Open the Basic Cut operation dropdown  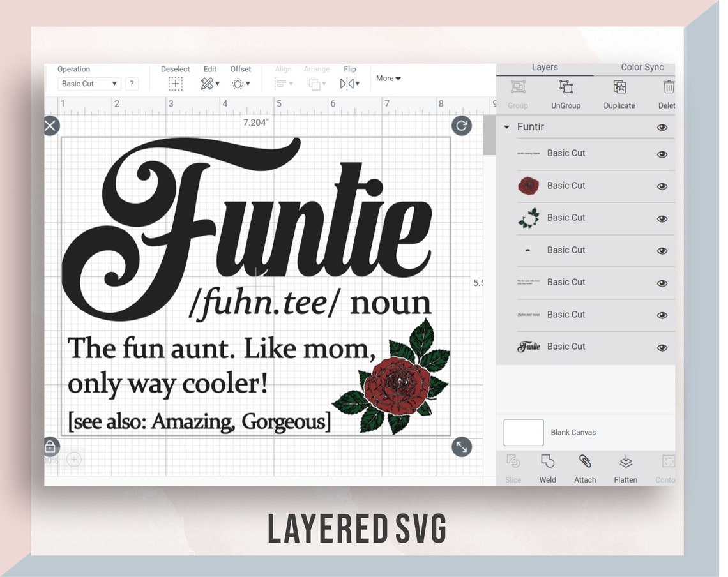(x=89, y=83)
